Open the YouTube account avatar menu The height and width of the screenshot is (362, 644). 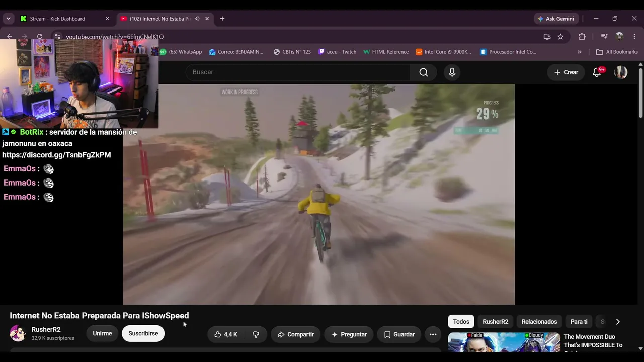(x=621, y=72)
